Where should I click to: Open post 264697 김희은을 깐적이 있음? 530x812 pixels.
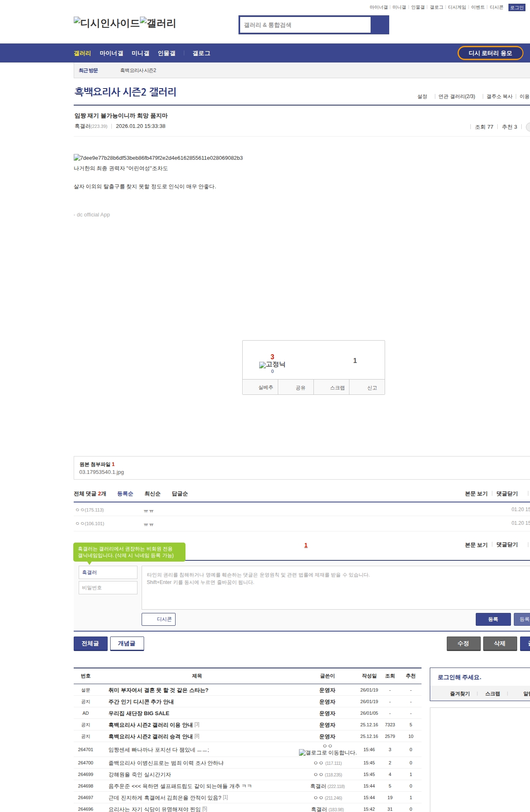pyautogui.click(x=165, y=798)
